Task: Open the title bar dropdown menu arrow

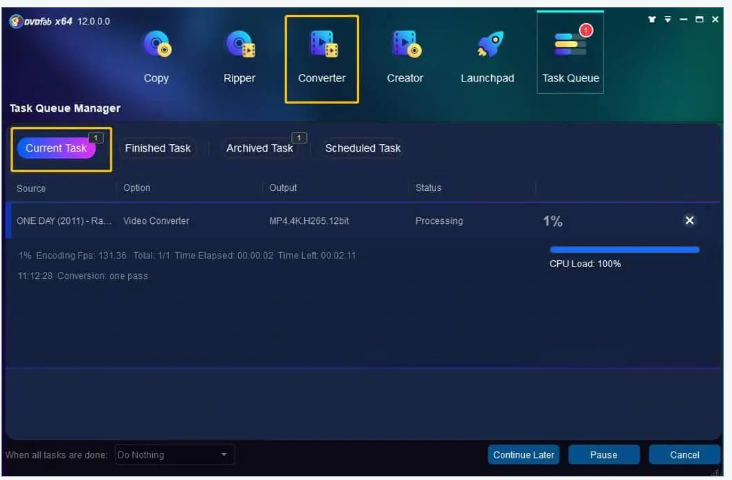Action: 668,19
